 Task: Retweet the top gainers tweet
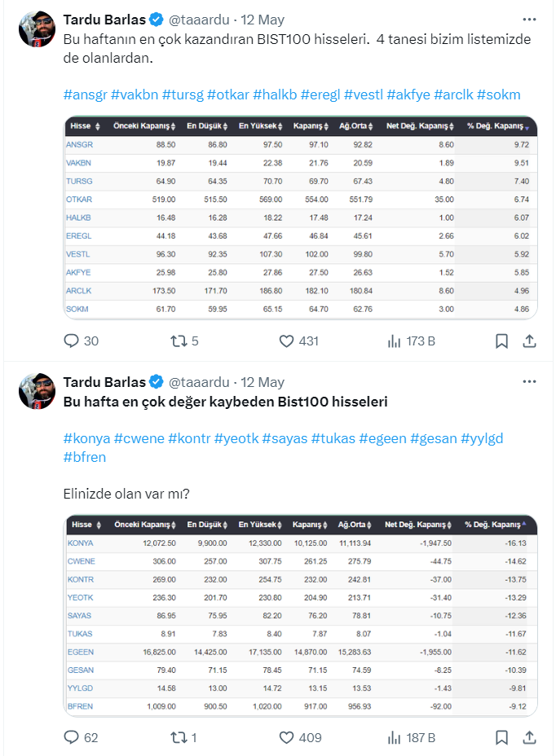point(179,341)
